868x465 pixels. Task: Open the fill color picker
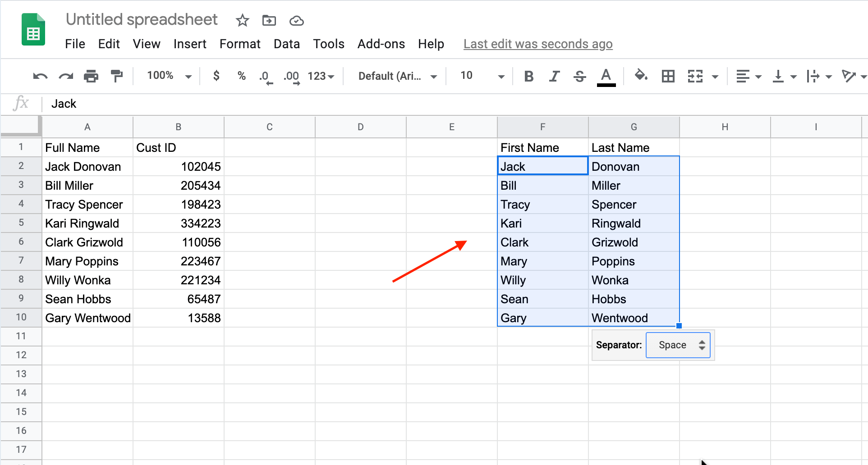641,76
